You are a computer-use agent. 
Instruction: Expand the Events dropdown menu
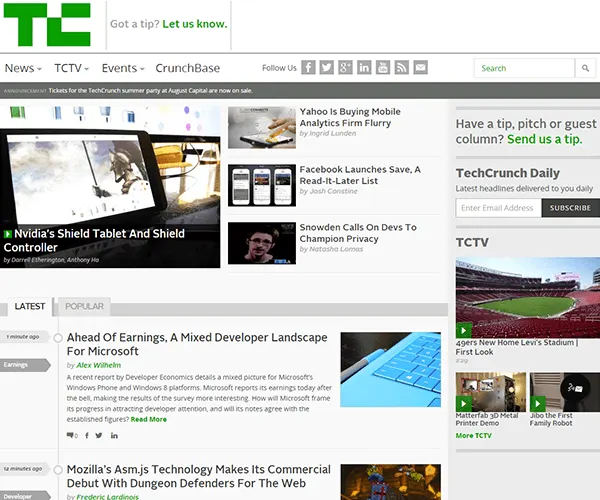123,68
